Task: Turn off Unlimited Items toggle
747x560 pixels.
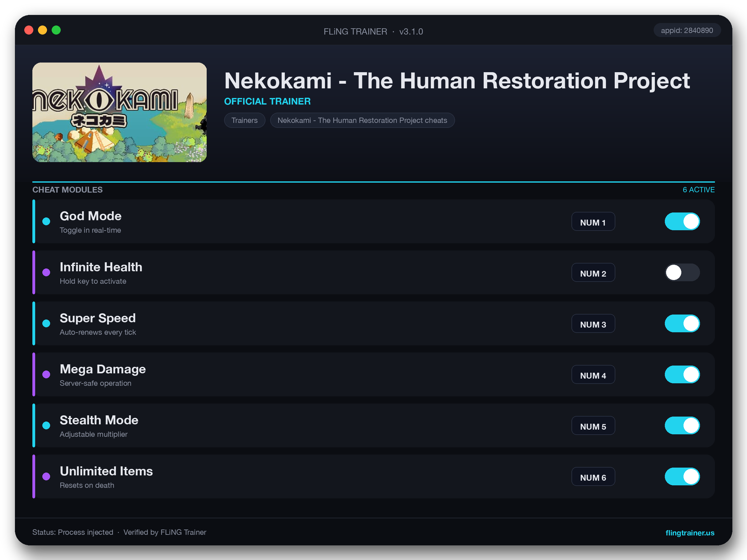Action: (682, 476)
